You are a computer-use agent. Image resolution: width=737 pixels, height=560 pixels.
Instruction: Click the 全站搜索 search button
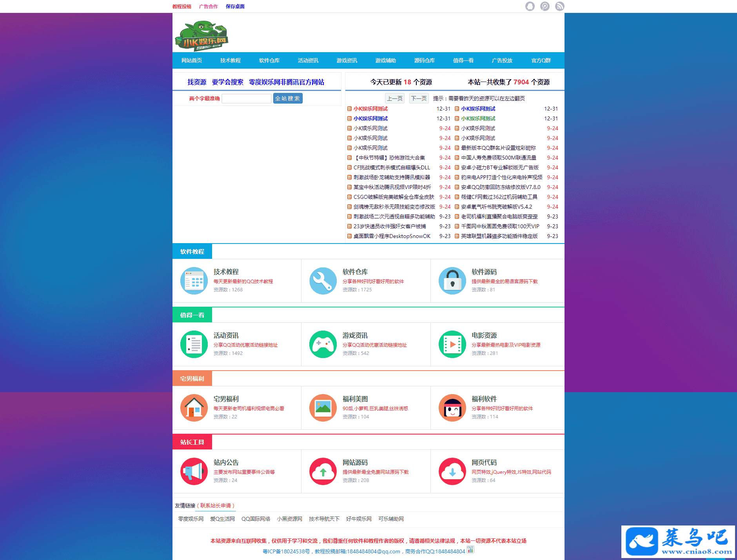[288, 98]
